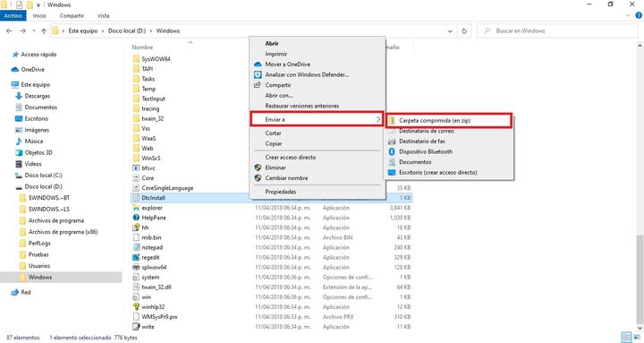Open the Archivo ribbon tab
Viewport: 644px width, 343px height.
coord(13,15)
